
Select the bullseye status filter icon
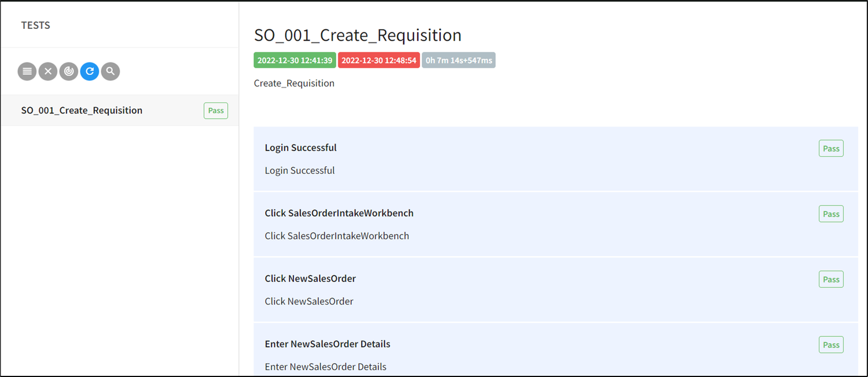(x=68, y=71)
